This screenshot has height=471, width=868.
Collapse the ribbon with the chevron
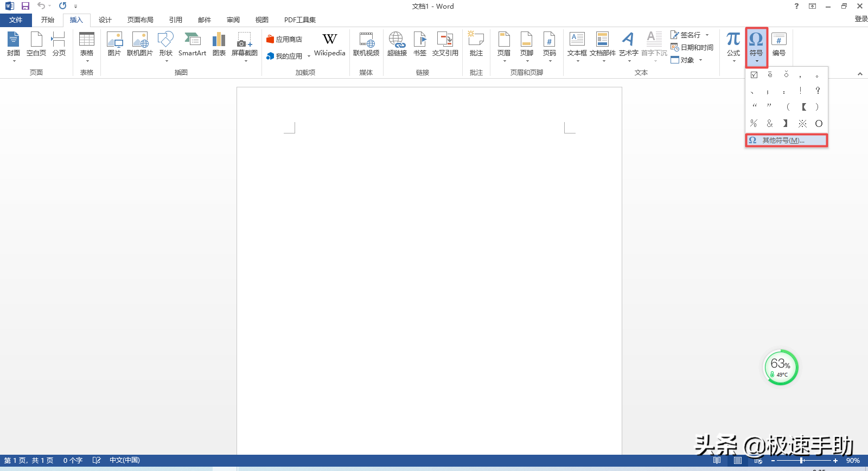[x=860, y=74]
